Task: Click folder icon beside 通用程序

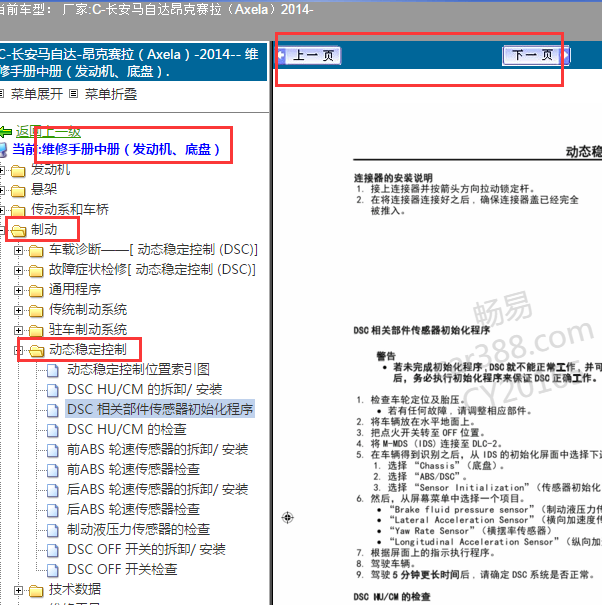Action: [36, 291]
